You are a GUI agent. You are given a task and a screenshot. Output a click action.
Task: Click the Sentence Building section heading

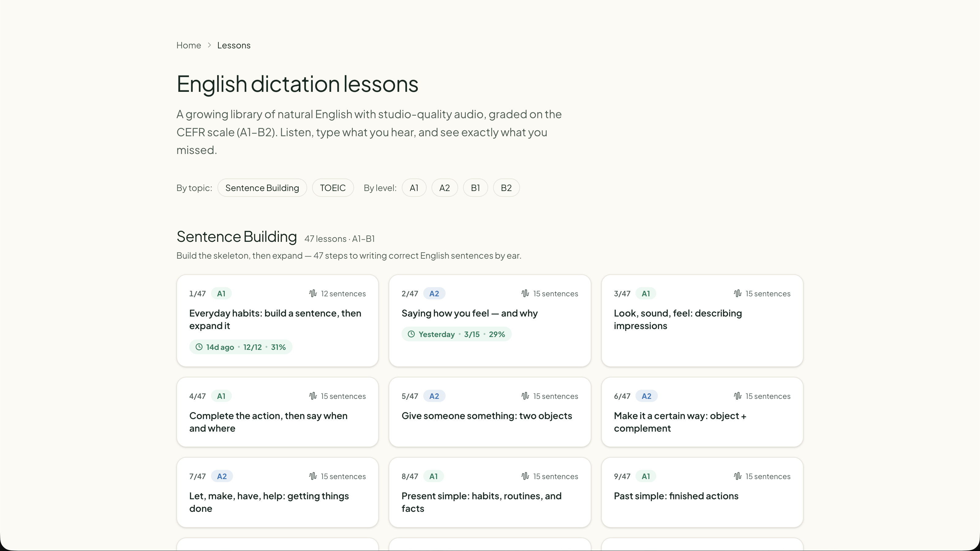237,237
